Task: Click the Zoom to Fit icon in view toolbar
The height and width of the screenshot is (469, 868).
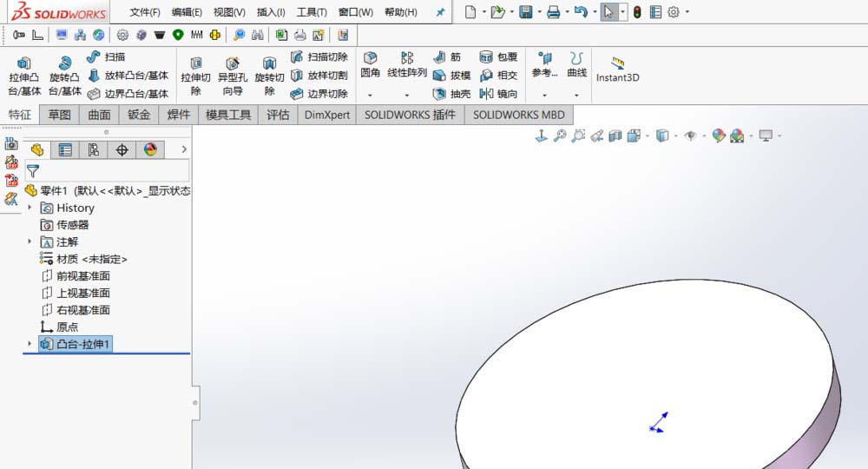Action: (560, 135)
